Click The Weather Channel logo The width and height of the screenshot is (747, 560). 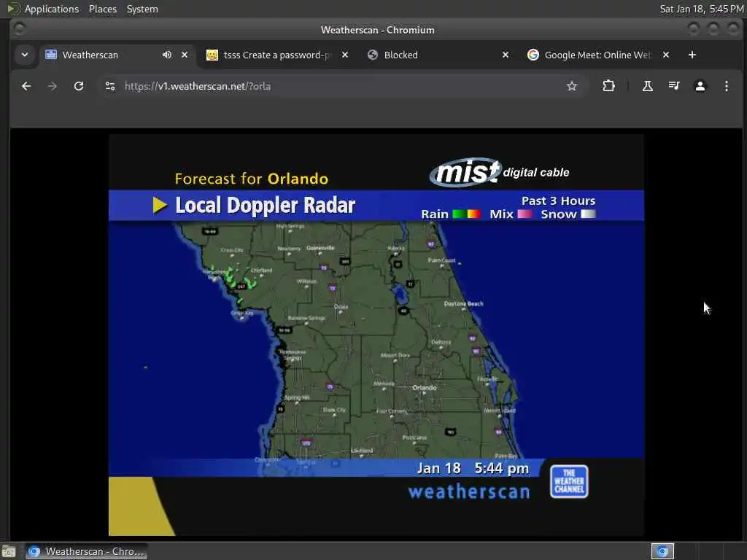(569, 481)
